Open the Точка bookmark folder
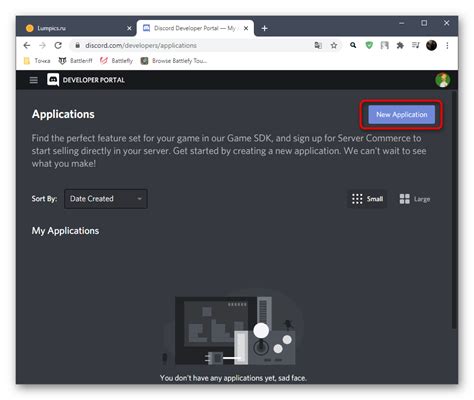 point(37,61)
